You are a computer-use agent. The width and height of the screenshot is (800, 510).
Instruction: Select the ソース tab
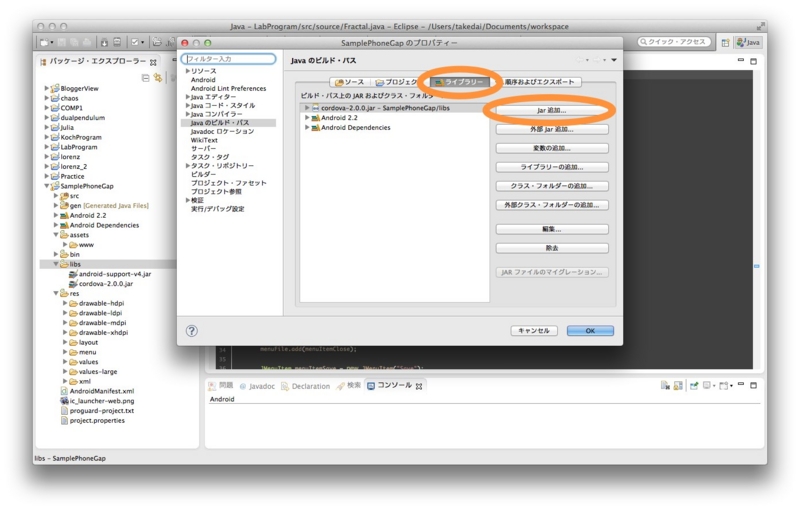[x=349, y=82]
